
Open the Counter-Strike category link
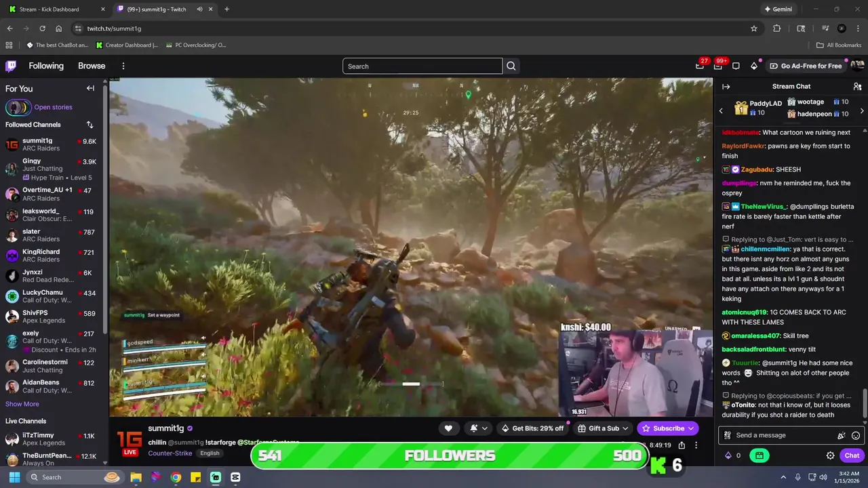pos(170,453)
